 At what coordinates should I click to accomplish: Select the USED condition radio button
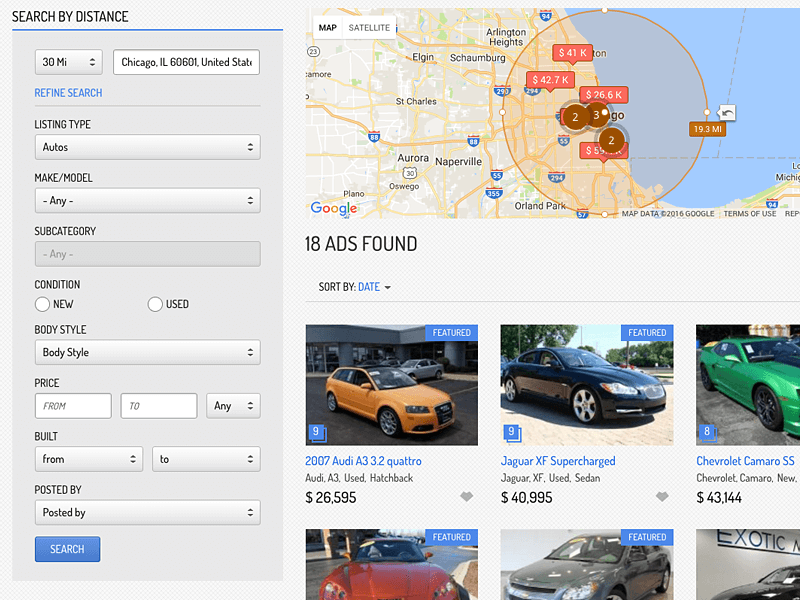tap(155, 305)
